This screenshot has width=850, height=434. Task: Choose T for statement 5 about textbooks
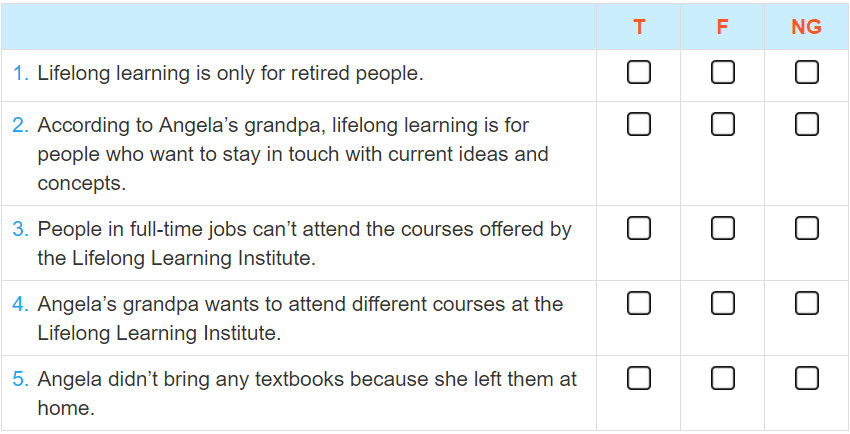(x=639, y=378)
